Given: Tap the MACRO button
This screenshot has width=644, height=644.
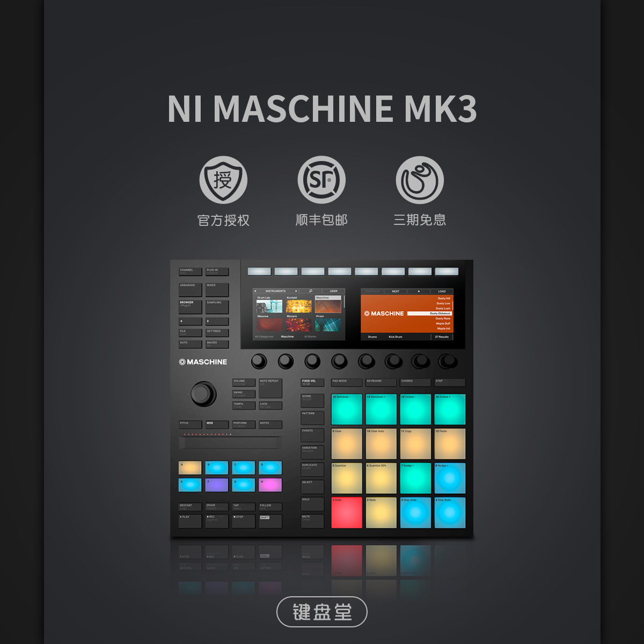Looking at the screenshot, I should tap(217, 344).
